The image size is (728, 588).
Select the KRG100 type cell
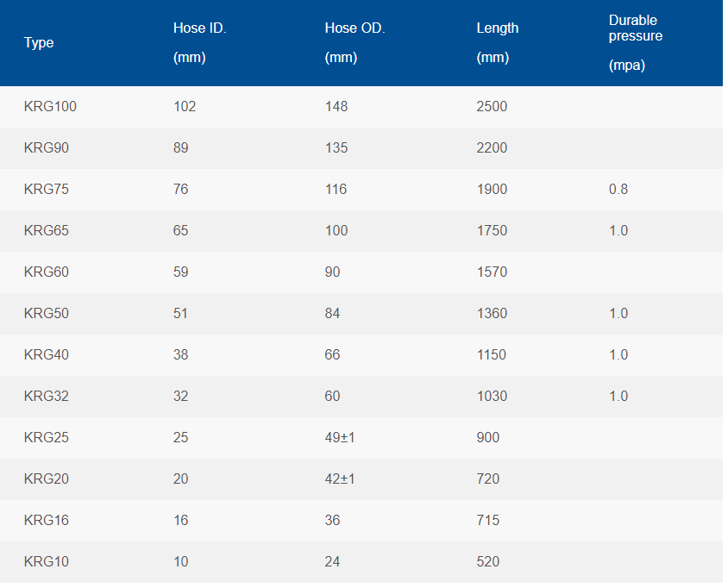[50, 107]
